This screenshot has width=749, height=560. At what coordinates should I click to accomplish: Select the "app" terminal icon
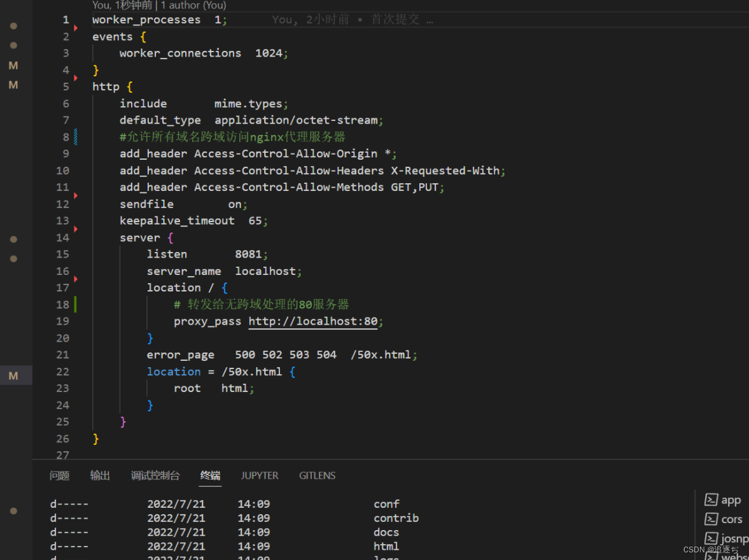[x=711, y=500]
